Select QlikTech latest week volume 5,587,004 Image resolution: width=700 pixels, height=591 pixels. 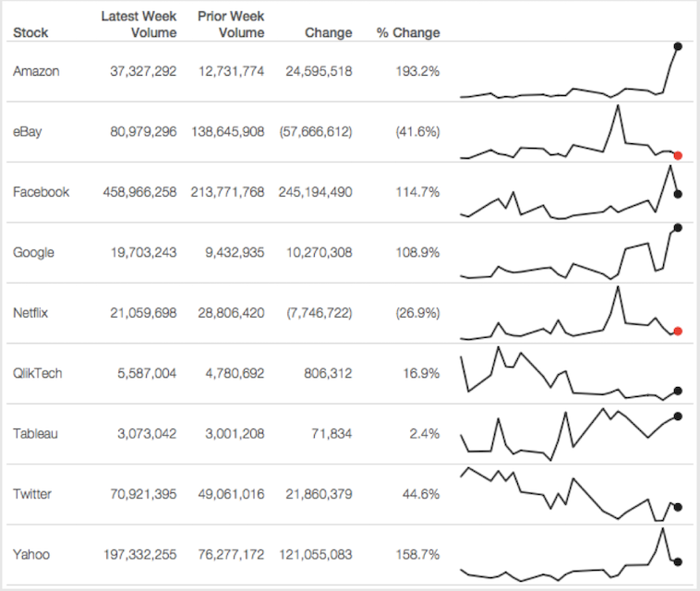[143, 373]
